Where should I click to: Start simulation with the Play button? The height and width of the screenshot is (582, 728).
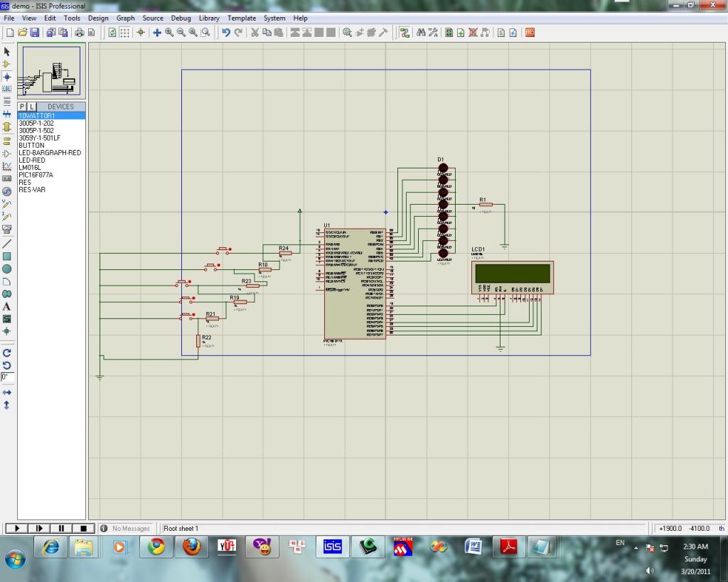[x=16, y=528]
